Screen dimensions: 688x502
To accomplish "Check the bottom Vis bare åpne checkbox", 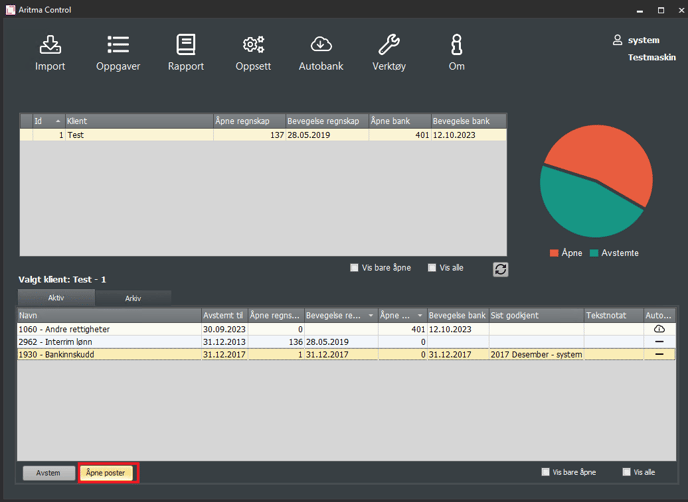I will click(x=545, y=472).
